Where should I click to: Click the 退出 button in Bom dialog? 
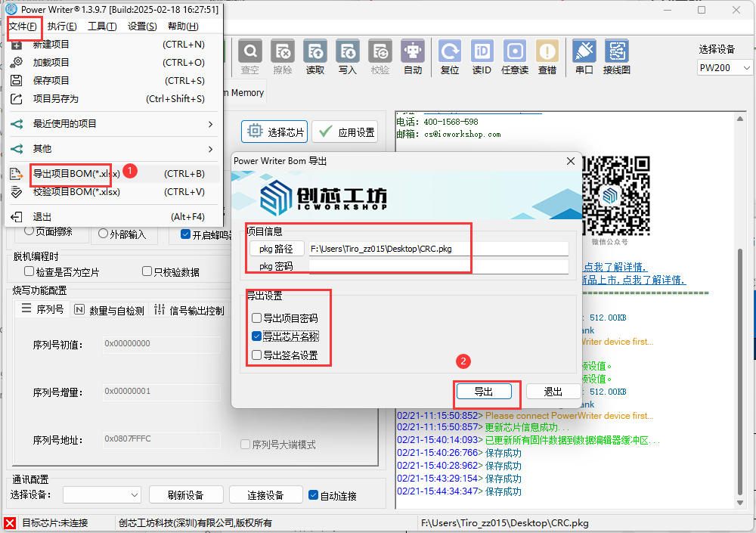coord(553,392)
